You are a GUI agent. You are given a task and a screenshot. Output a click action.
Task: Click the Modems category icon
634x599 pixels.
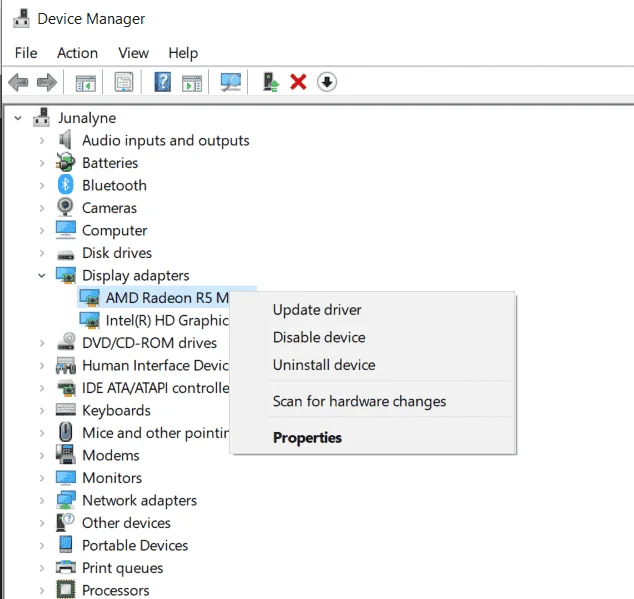click(66, 454)
